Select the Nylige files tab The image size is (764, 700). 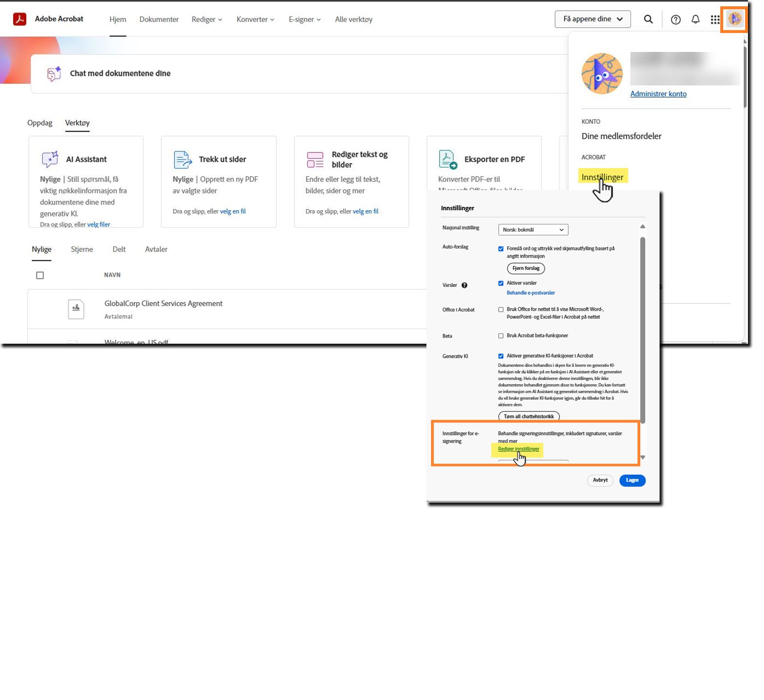[x=41, y=250]
